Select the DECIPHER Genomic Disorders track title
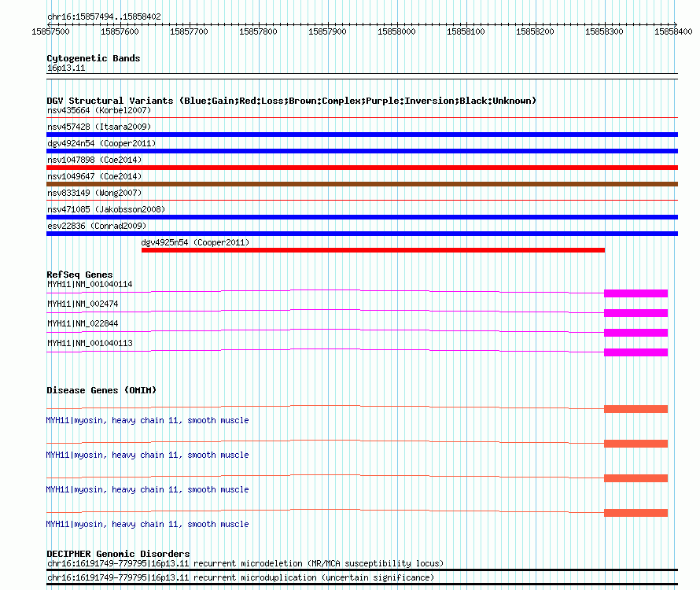This screenshot has height=590, width=700. click(118, 554)
